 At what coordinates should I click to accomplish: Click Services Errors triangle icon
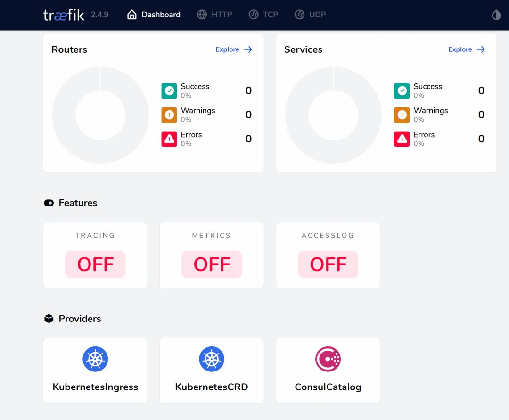pyautogui.click(x=402, y=139)
